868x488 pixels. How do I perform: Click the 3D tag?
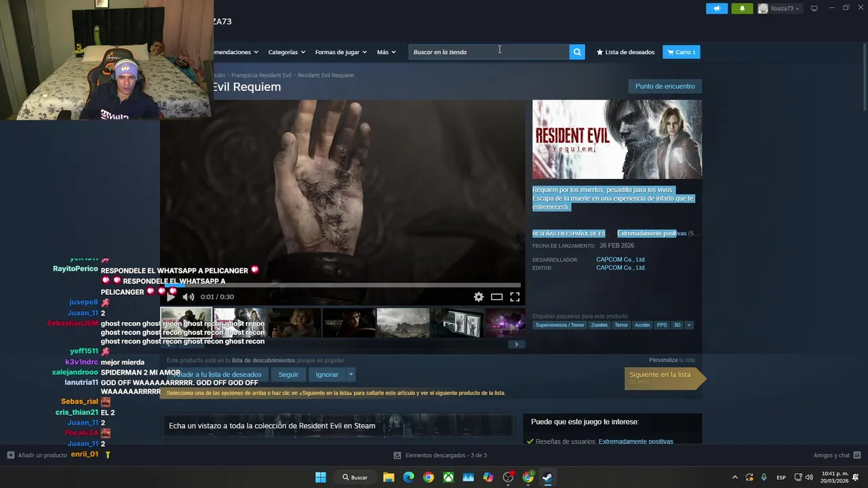tap(677, 325)
